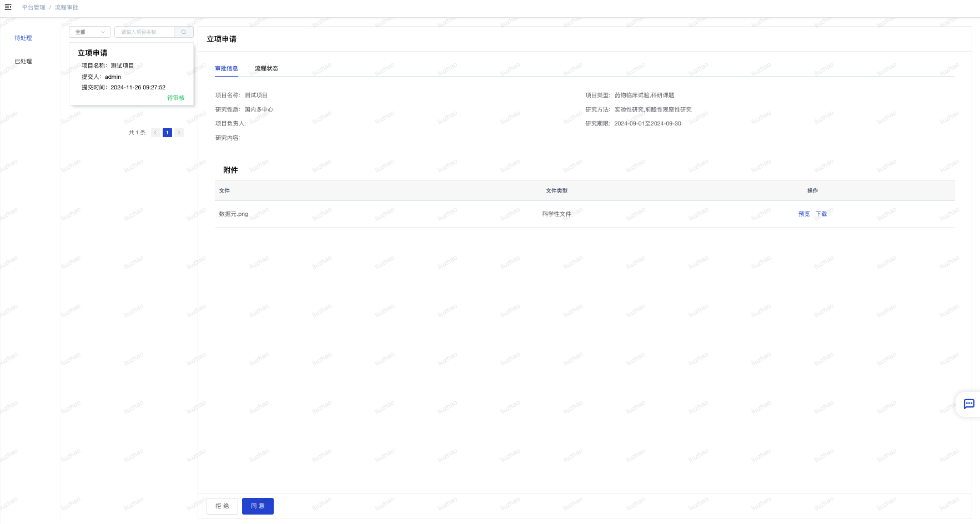Focus the 请输入项目名称 search field

point(144,32)
